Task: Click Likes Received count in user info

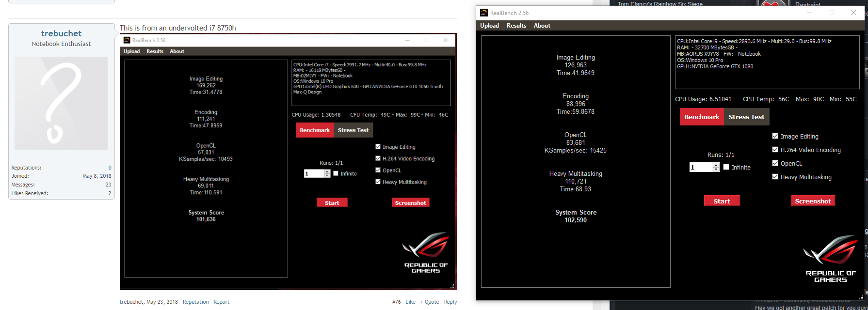Action: point(110,193)
